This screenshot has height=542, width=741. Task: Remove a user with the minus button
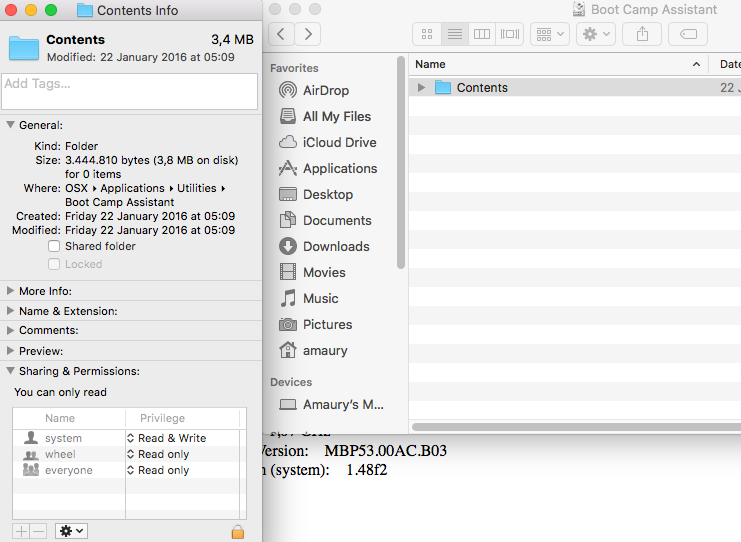(39, 531)
